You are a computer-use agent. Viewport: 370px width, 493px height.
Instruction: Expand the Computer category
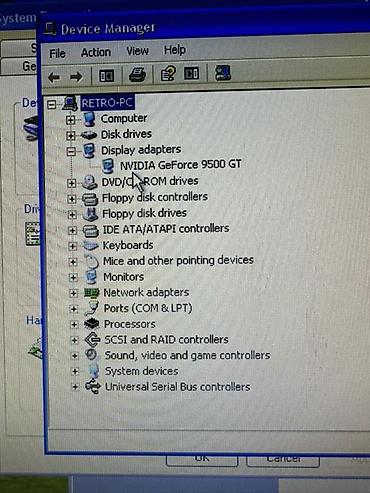point(70,119)
